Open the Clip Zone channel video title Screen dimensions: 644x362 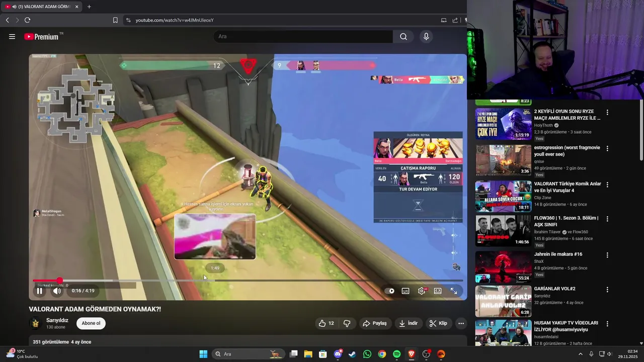(x=568, y=187)
